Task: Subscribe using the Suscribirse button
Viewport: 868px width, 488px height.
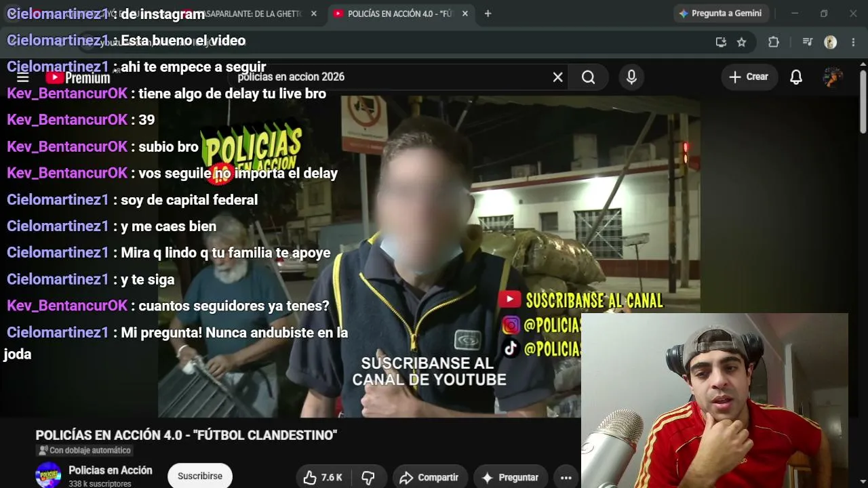Action: [x=200, y=476]
